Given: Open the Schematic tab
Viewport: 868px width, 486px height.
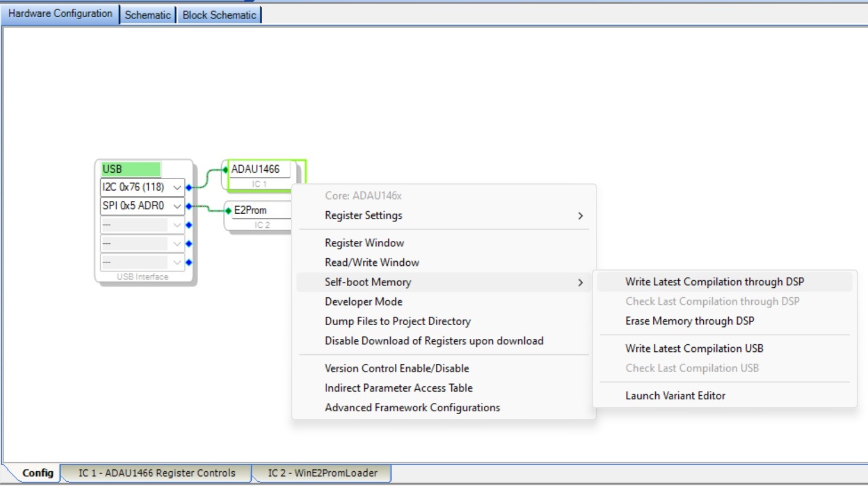Looking at the screenshot, I should [148, 15].
